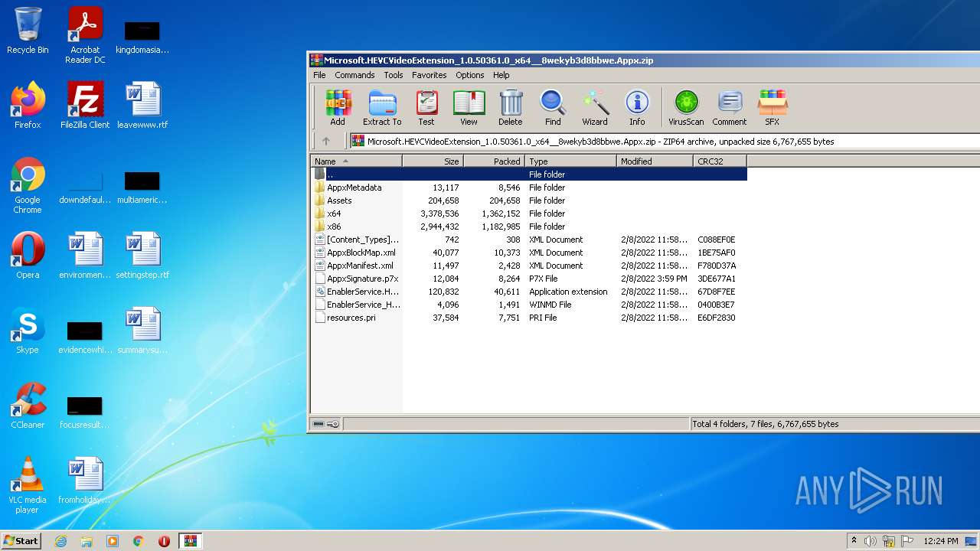This screenshot has height=551, width=980.
Task: Select the x86 folder
Action: (x=529, y=227)
